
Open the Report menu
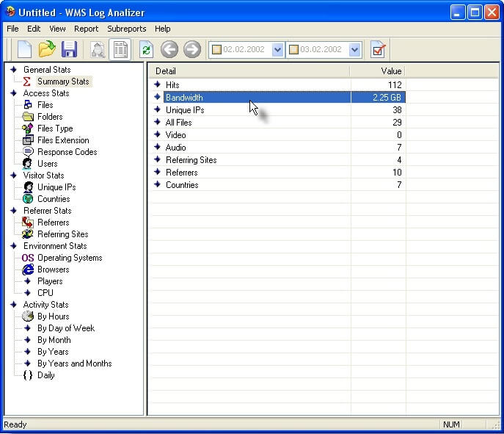pyautogui.click(x=86, y=29)
